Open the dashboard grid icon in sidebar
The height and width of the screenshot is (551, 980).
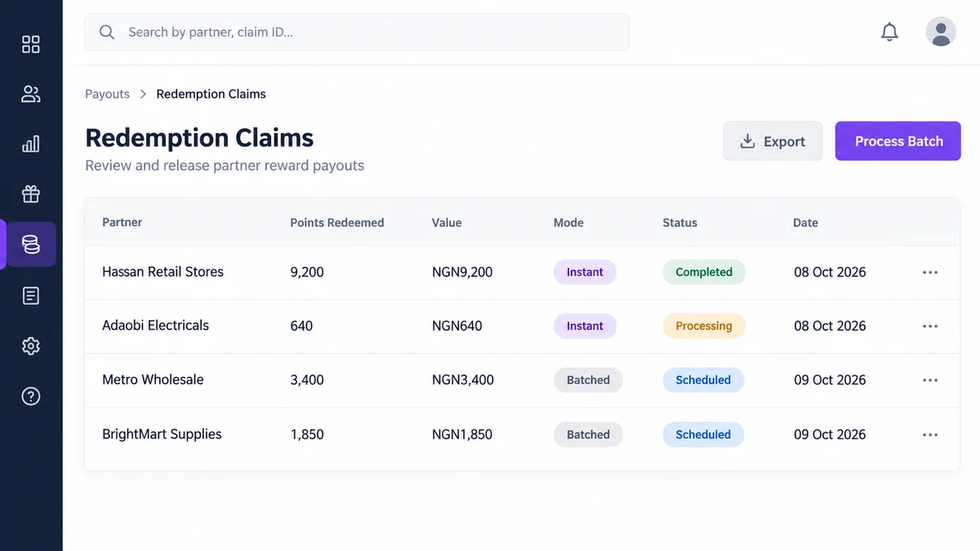(x=31, y=44)
